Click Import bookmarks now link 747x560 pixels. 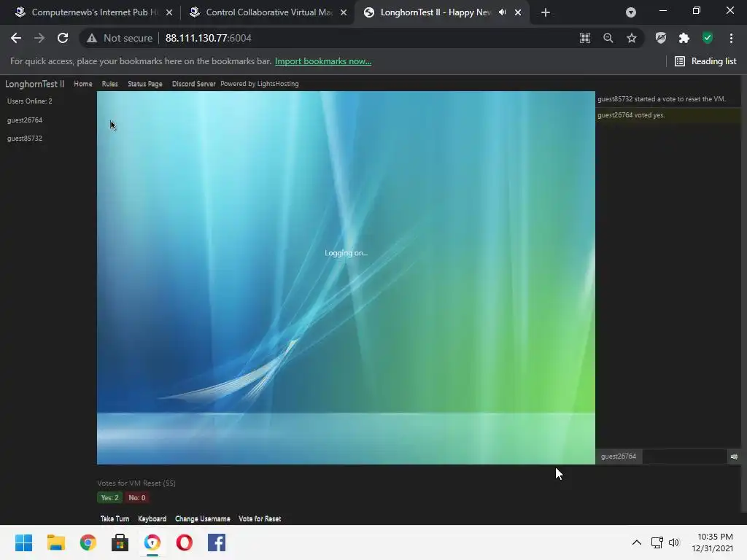[323, 61]
